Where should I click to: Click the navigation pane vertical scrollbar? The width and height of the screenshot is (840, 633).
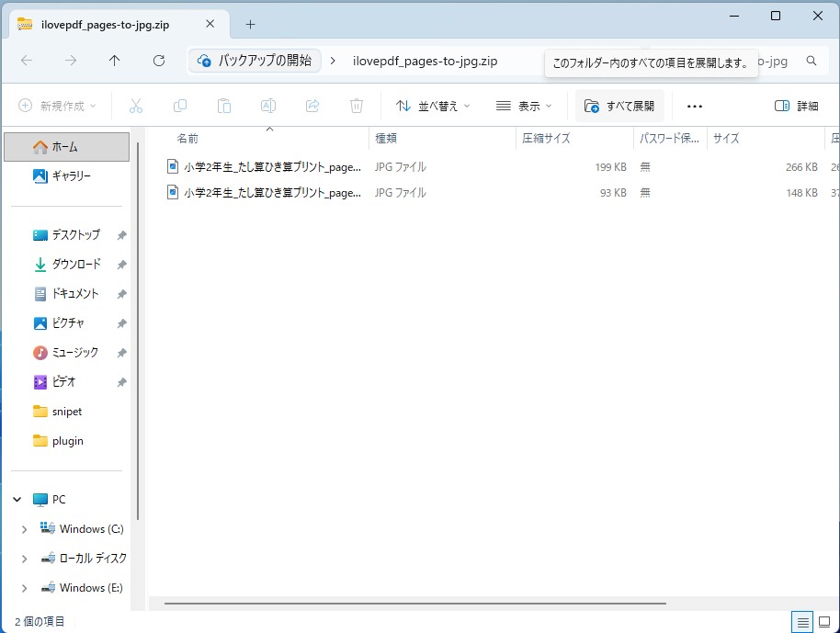tap(138, 331)
